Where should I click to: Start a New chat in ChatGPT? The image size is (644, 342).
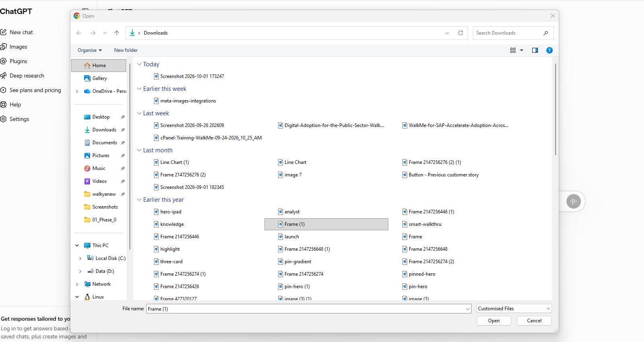[x=17, y=32]
